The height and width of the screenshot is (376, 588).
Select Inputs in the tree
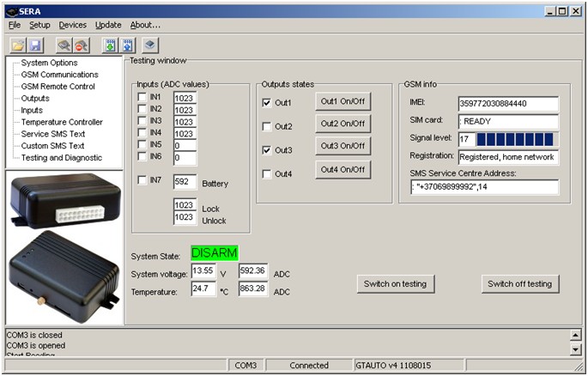pos(32,110)
